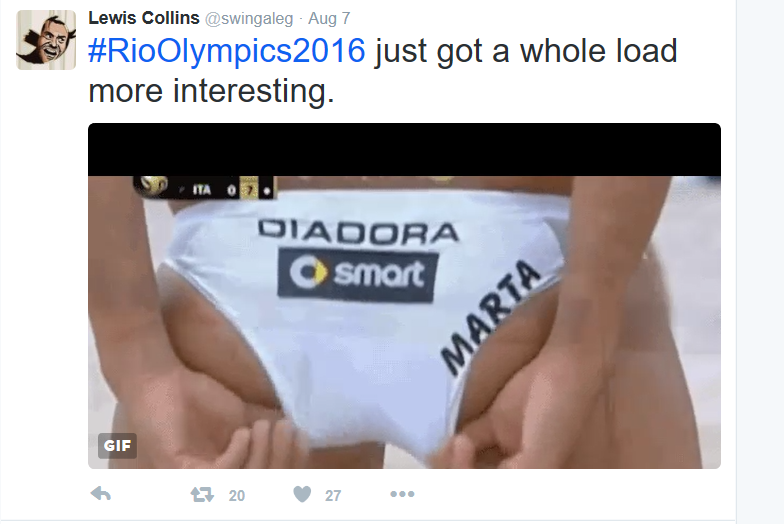The height and width of the screenshot is (524, 784).
Task: Retweet this post using the retweet icon
Action: (x=202, y=495)
